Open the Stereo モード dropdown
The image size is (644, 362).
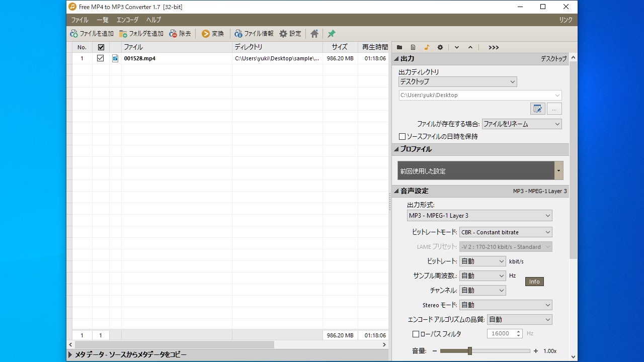point(506,305)
